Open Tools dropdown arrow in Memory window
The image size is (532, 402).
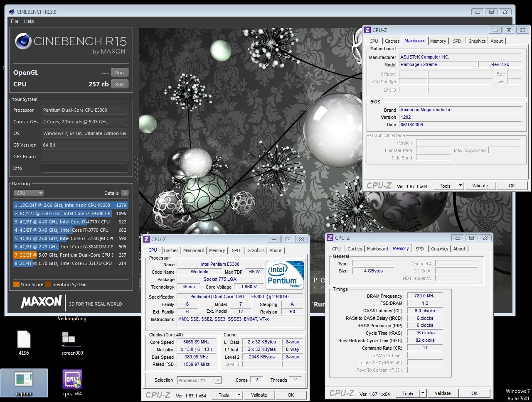[x=423, y=393]
